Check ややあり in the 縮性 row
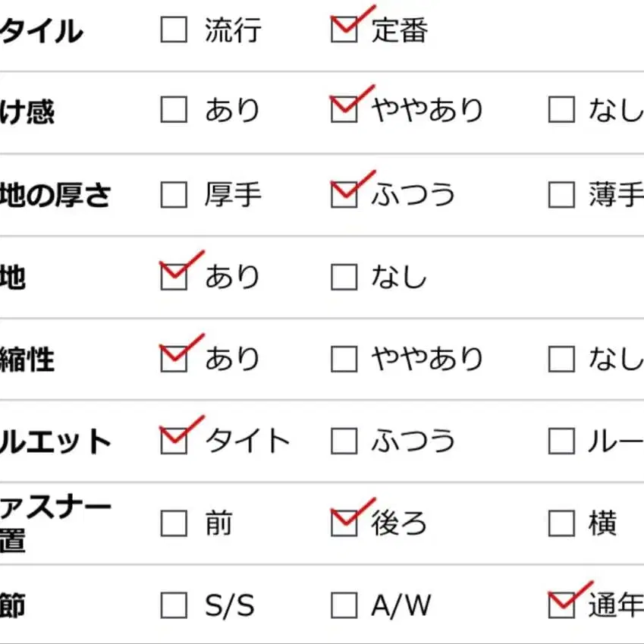Viewport: 644px width, 644px height. (x=344, y=359)
